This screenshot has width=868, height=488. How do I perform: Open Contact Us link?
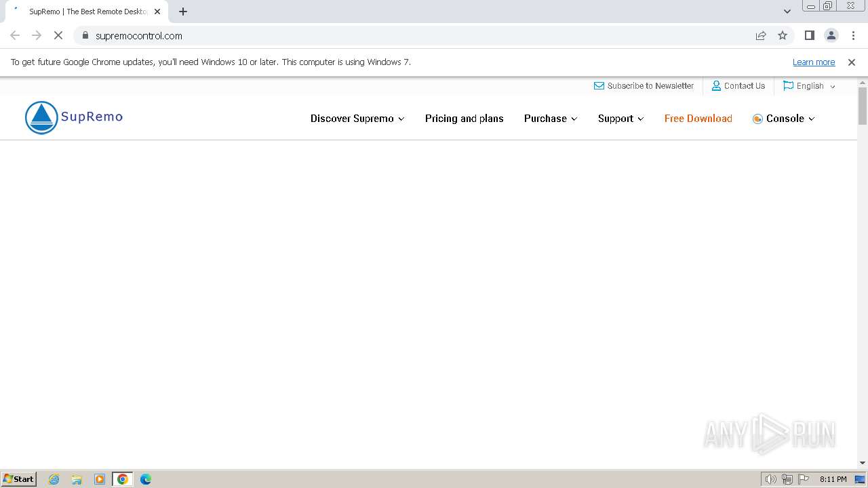coord(738,86)
